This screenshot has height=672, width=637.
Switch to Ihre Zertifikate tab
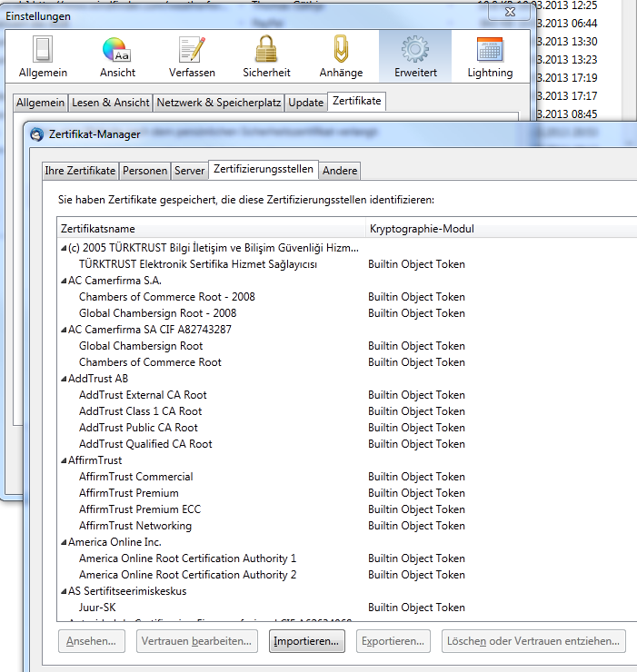(x=80, y=171)
